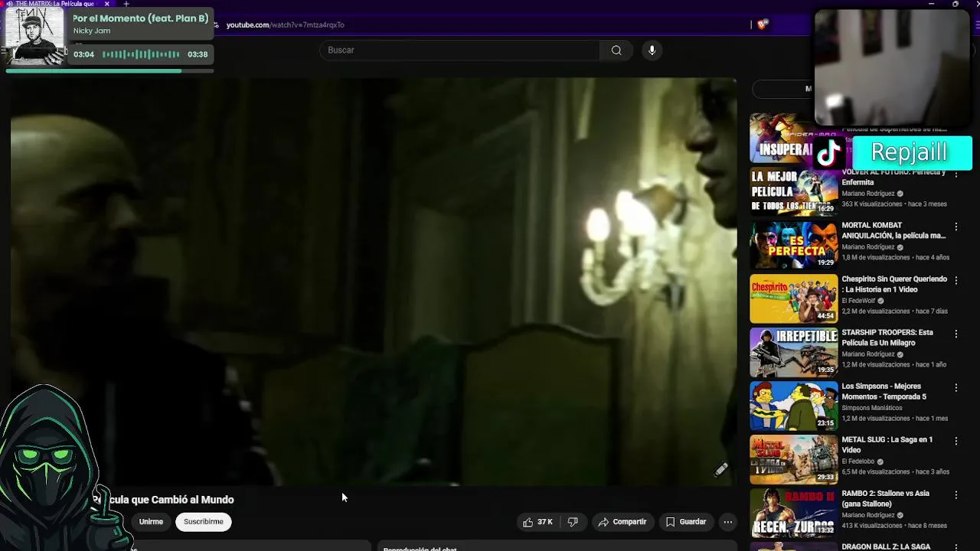Open RAMBO 2 video thumbnail

coord(794,514)
